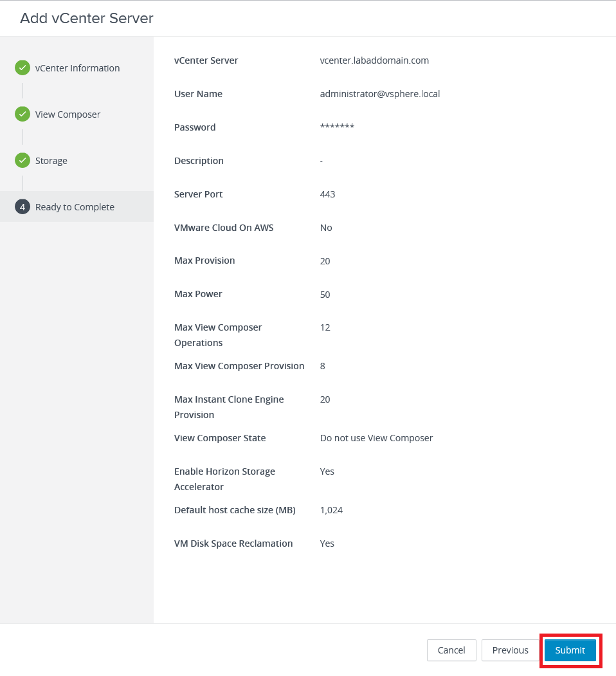Click the step 4 number badge

pyautogui.click(x=23, y=206)
